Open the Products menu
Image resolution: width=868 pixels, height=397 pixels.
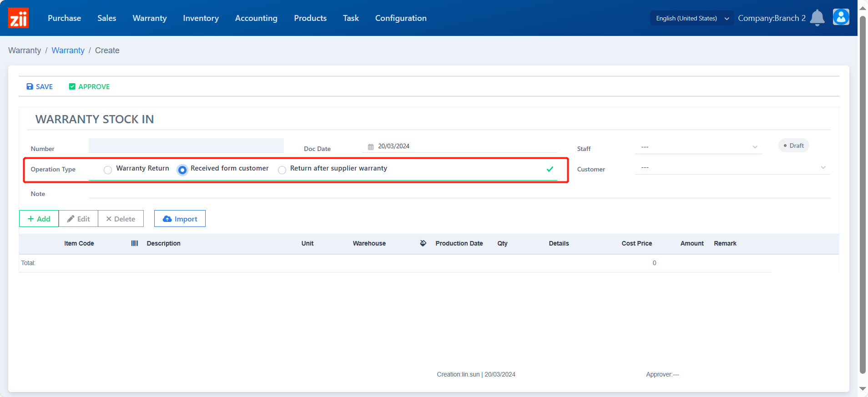(310, 18)
